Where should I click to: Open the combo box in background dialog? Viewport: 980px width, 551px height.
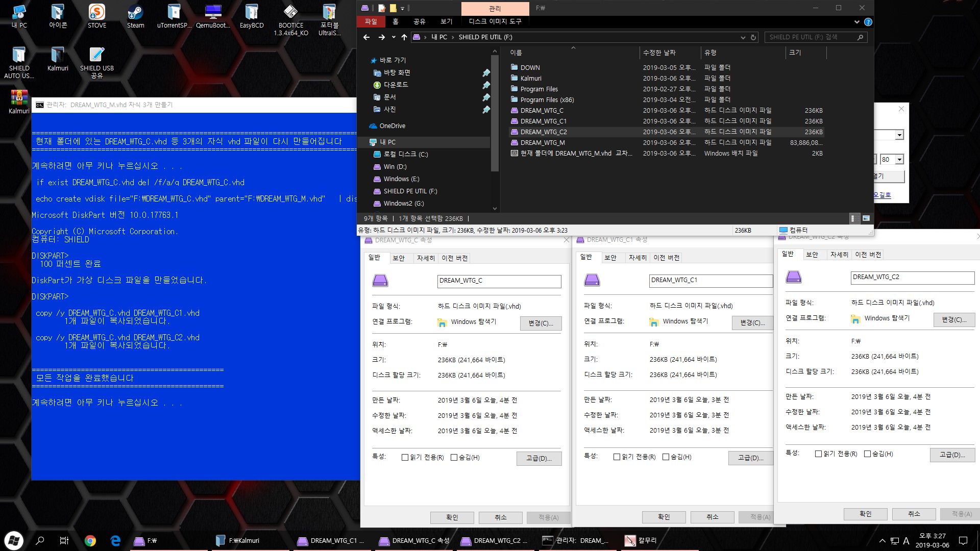pyautogui.click(x=899, y=135)
